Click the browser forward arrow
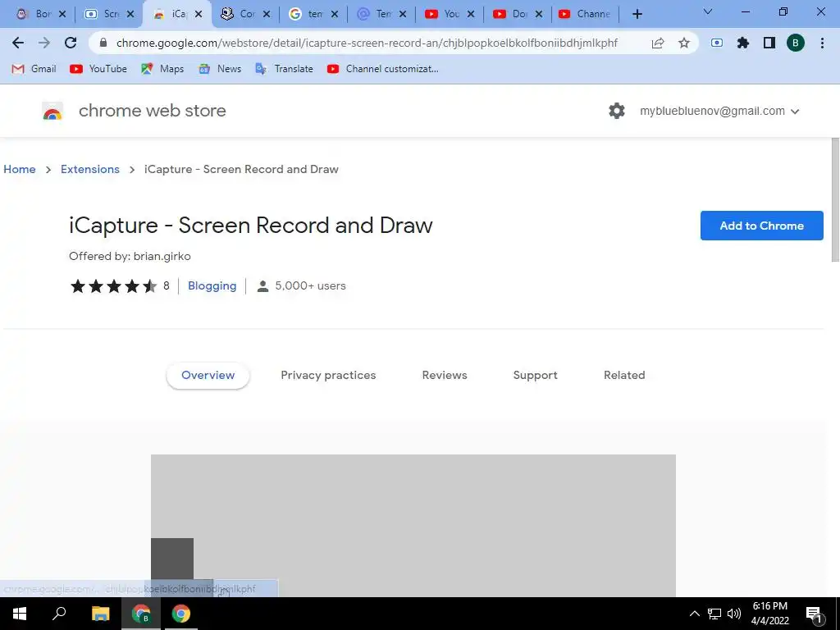 (x=44, y=43)
